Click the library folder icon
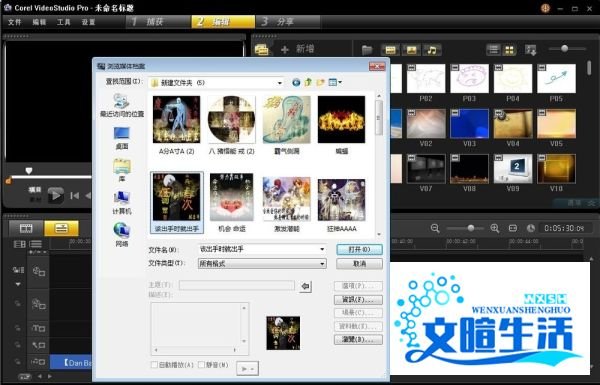Image resolution: width=600 pixels, height=385 pixels. pyautogui.click(x=367, y=50)
